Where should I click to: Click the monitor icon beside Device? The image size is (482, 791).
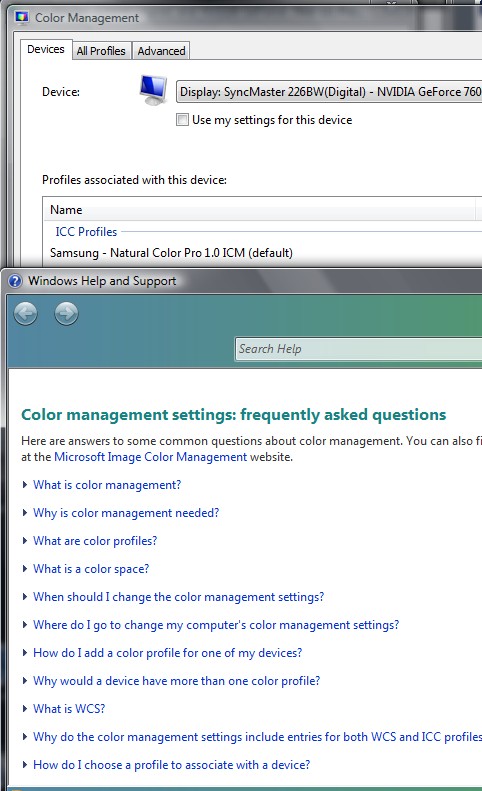(x=153, y=90)
